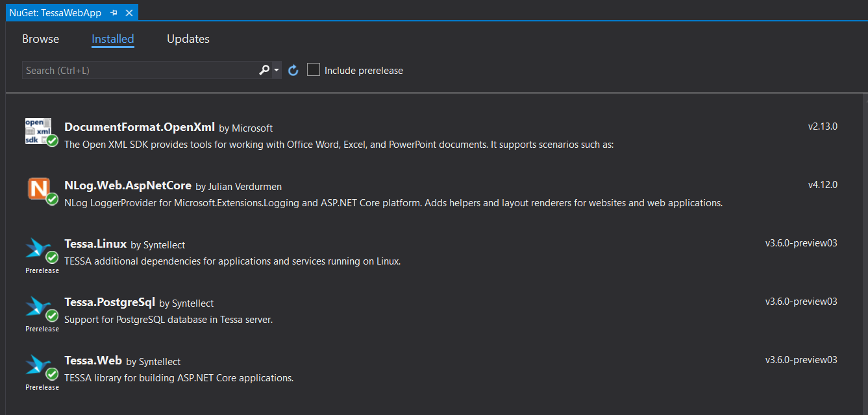Screen dimensions: 868x415
Task: Enable the Include prerelease checkbox
Action: (x=314, y=70)
